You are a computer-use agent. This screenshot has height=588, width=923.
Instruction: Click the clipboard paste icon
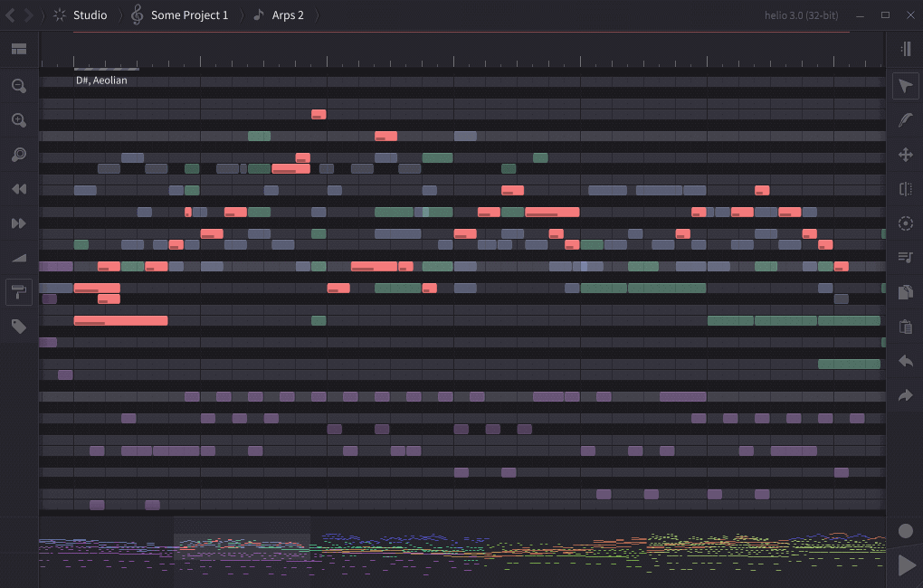904,327
